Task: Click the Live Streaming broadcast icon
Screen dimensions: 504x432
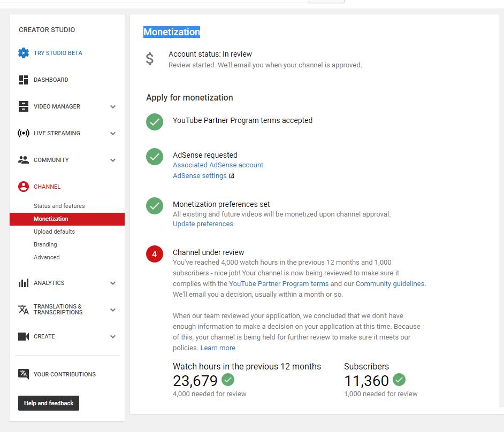Action: pos(24,133)
